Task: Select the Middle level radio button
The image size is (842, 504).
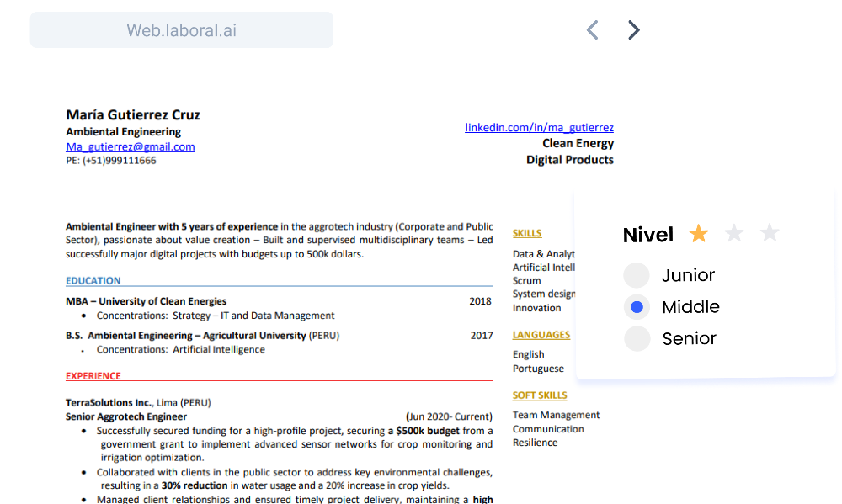Action: pos(637,307)
